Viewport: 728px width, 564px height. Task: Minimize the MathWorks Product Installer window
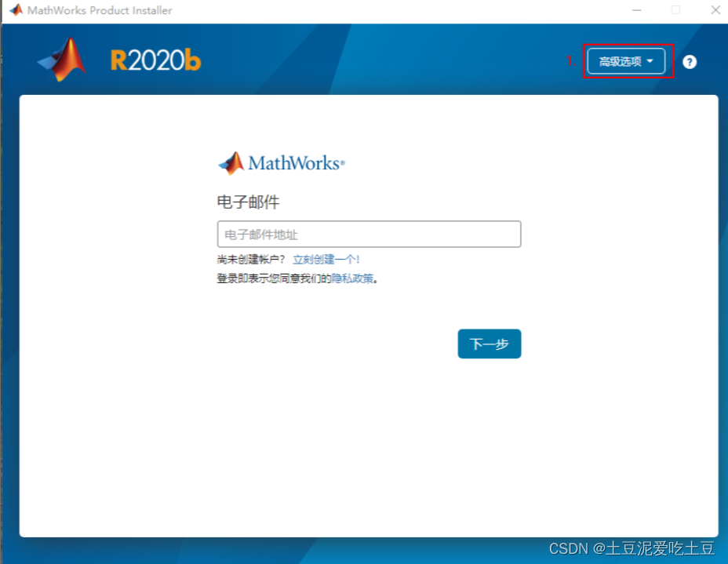coord(636,10)
